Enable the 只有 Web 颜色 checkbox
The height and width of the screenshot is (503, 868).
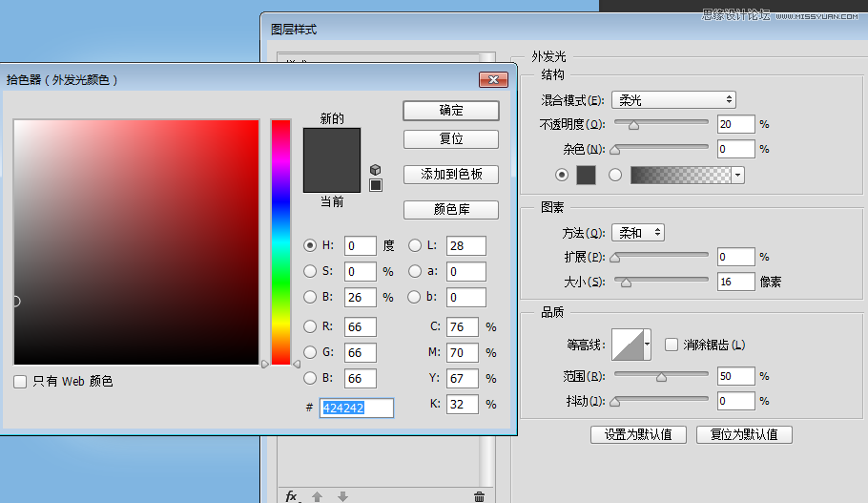click(x=21, y=382)
